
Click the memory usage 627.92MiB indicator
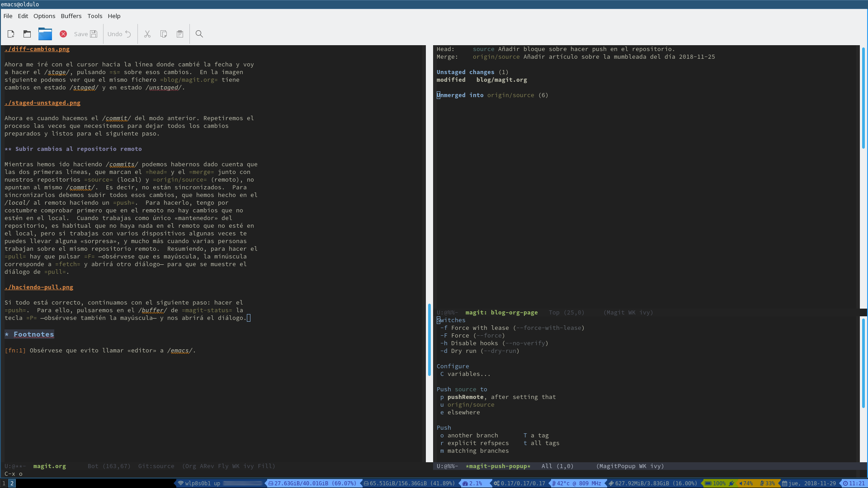(653, 483)
